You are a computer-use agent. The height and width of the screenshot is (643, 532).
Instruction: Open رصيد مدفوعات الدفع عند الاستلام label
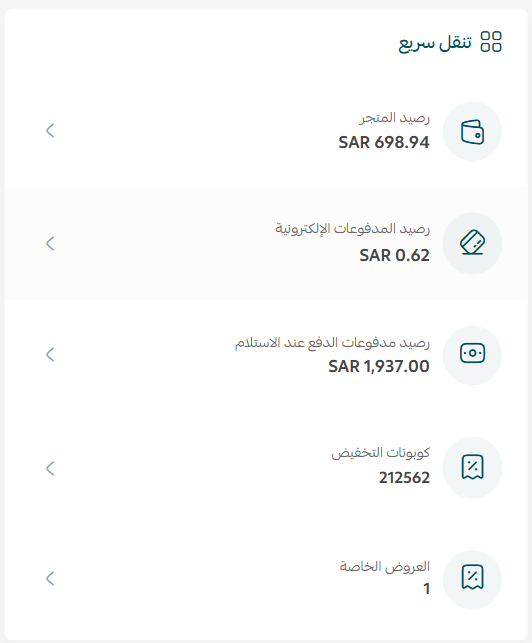pos(332,342)
